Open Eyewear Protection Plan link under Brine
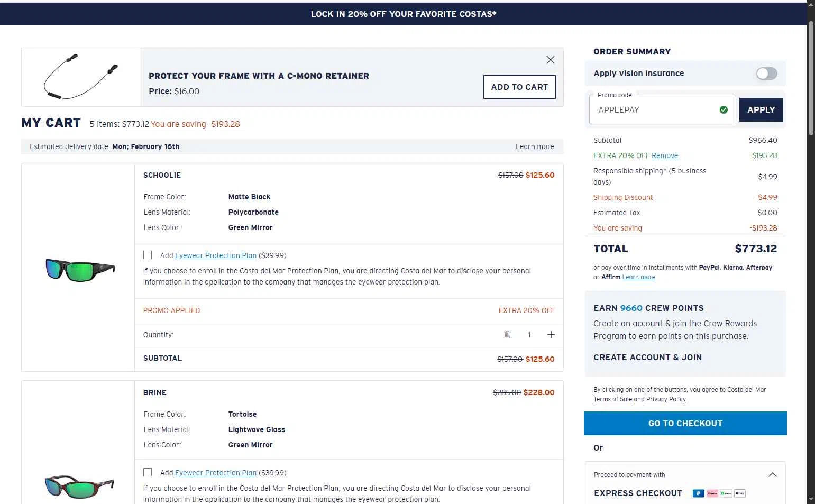This screenshot has width=815, height=504. point(216,473)
